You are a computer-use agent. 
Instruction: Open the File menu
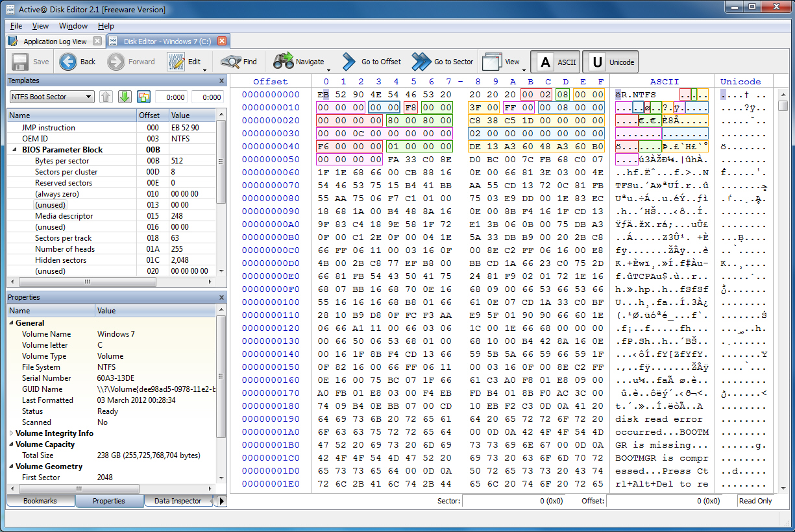click(x=16, y=26)
